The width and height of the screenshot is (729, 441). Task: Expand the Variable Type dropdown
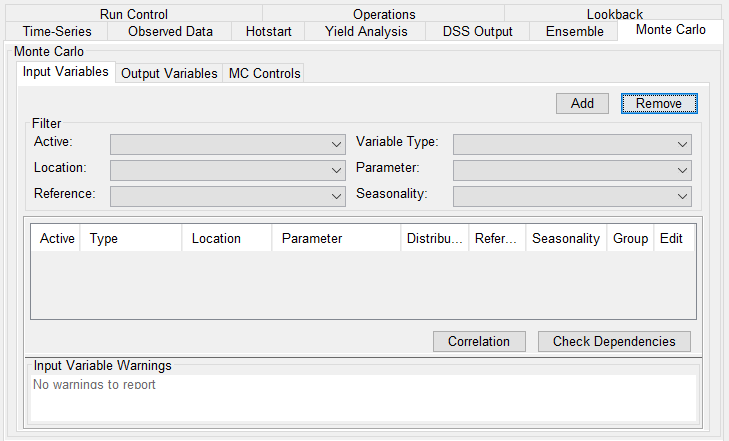pyautogui.click(x=572, y=144)
